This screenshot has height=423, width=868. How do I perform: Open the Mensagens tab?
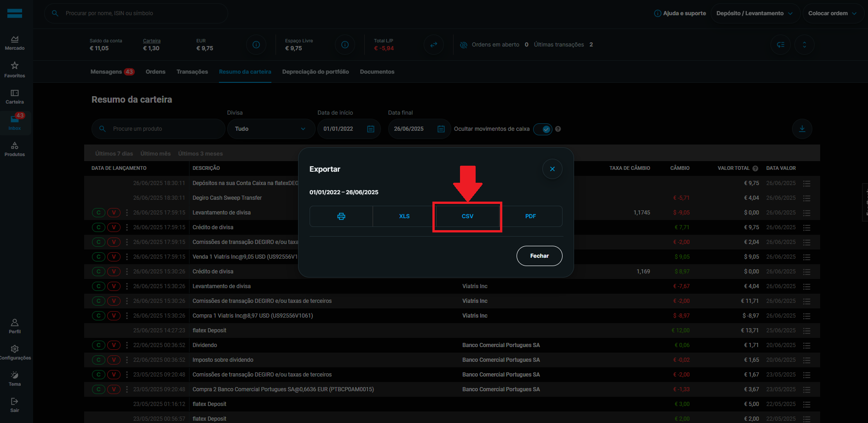112,72
